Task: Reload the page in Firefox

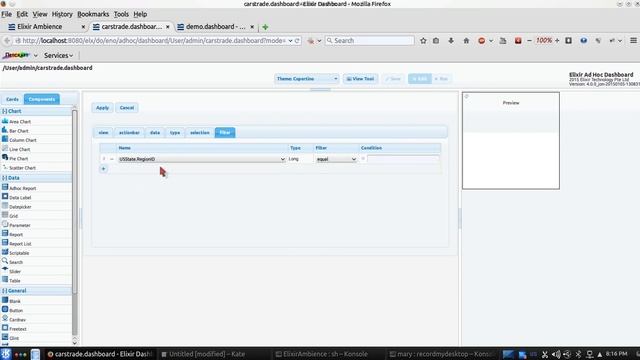Action: pyautogui.click(x=297, y=40)
